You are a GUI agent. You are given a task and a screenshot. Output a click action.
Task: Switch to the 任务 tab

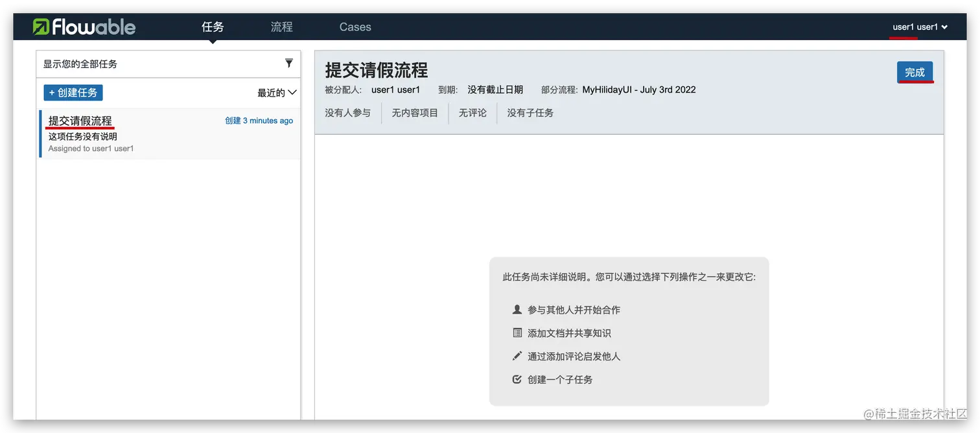tap(213, 27)
